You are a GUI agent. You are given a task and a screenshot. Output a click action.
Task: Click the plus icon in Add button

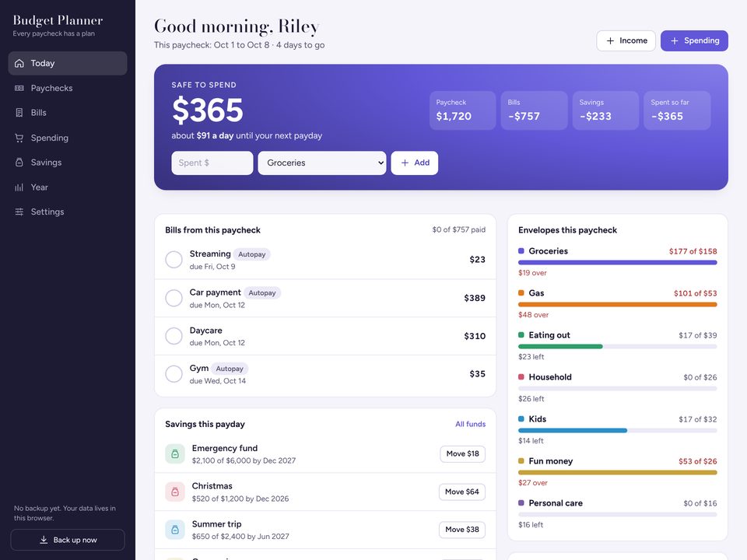[x=405, y=163]
